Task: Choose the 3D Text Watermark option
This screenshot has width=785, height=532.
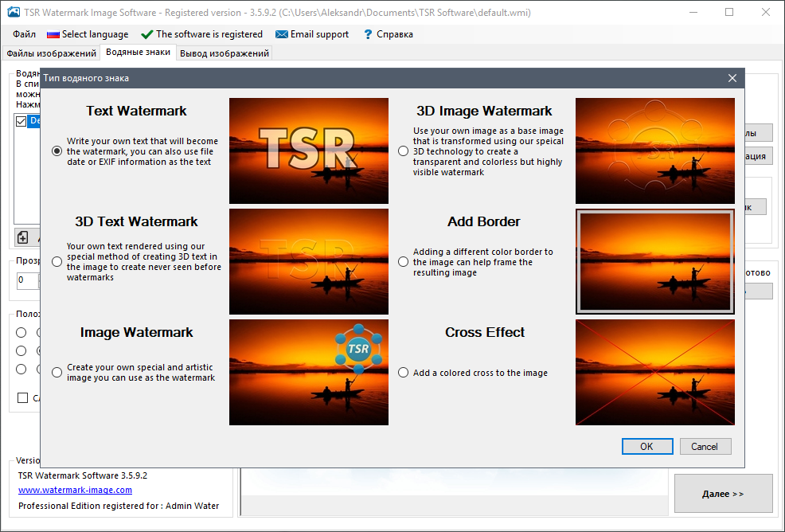Action: [57, 261]
